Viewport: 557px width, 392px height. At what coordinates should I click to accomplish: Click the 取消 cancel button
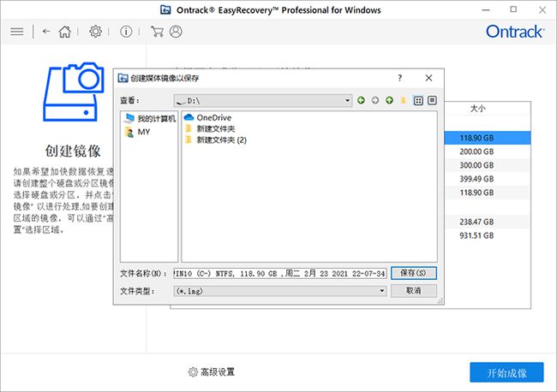click(413, 291)
